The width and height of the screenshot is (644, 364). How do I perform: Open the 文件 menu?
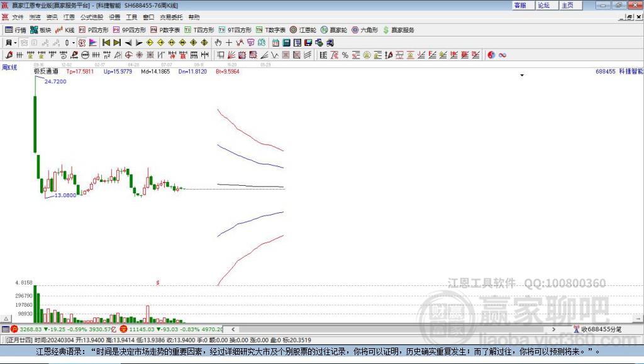pos(18,17)
